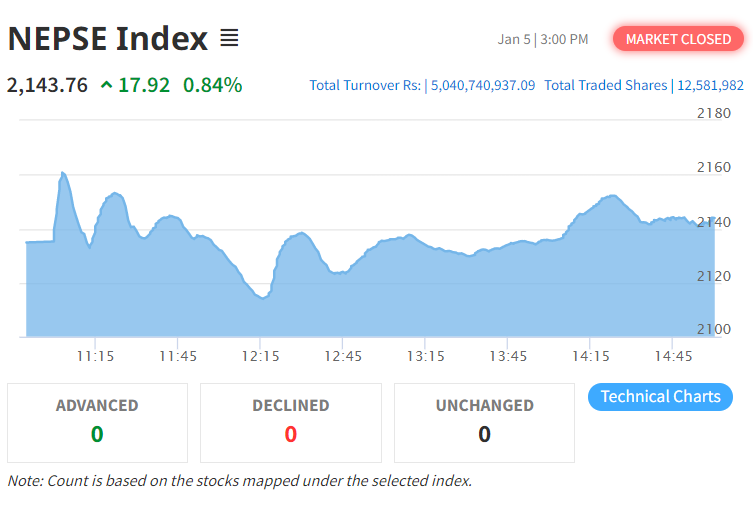The image size is (753, 508).
Task: Click the 2180 y-axis gridline label
Action: click(x=714, y=113)
